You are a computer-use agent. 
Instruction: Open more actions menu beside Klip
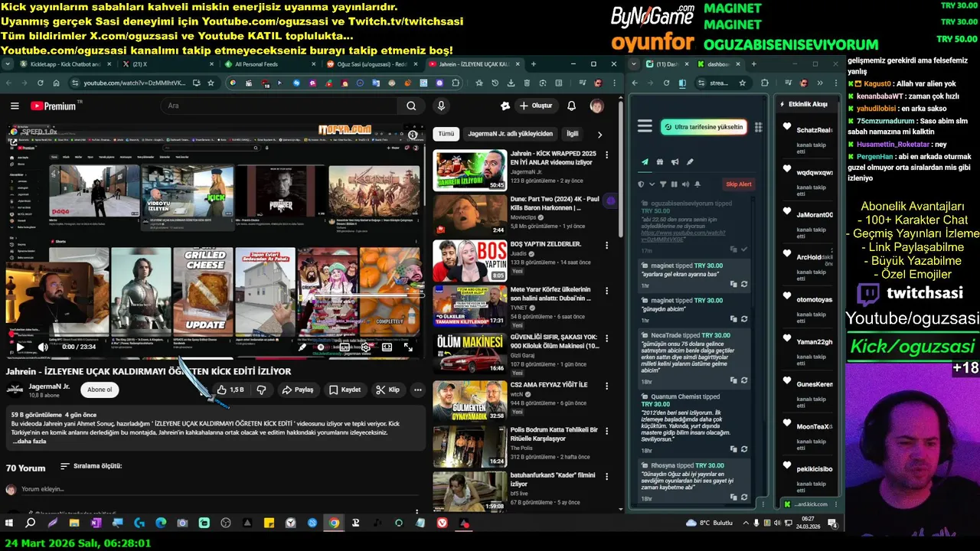(417, 390)
